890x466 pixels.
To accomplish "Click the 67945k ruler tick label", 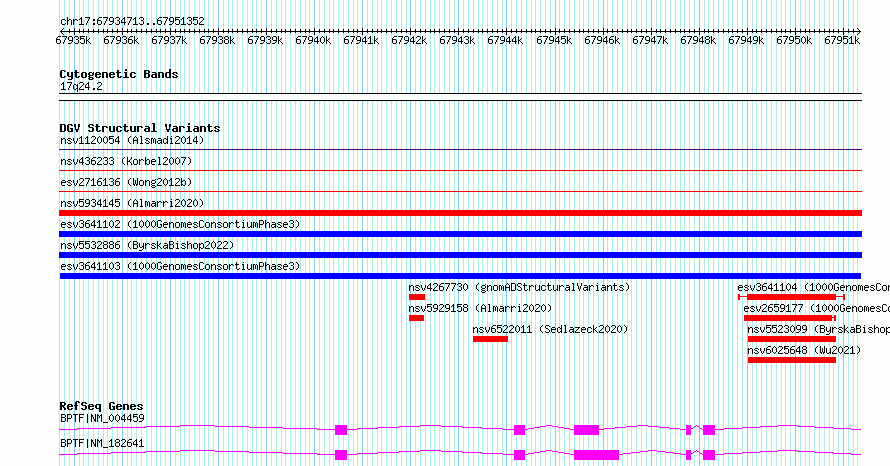I will [554, 40].
